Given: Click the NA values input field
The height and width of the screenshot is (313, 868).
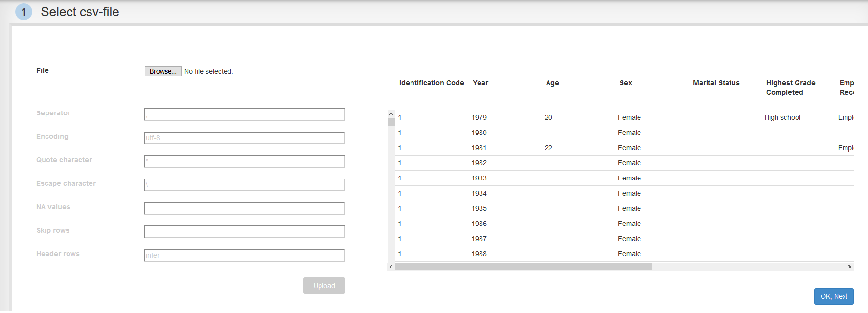Looking at the screenshot, I should point(245,208).
